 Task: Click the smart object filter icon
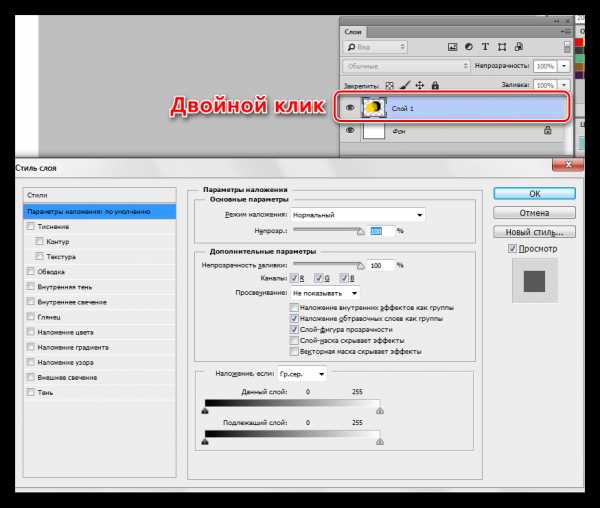click(518, 47)
